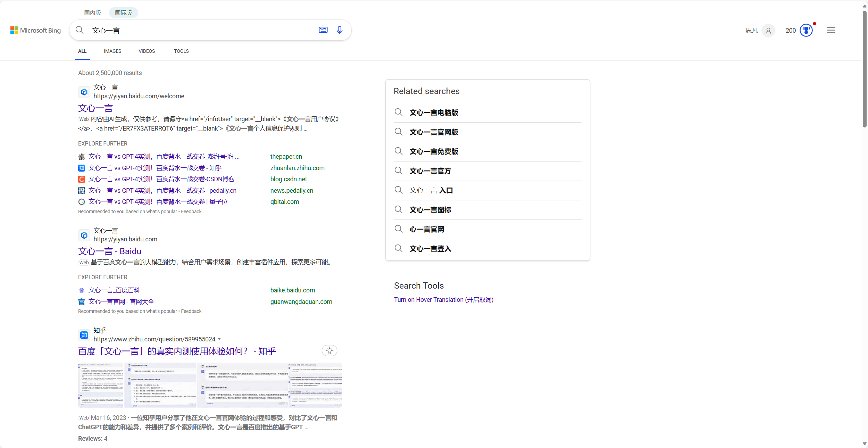Turn on Hover Translation link
Screen dimensions: 868x448
pyautogui.click(x=444, y=300)
